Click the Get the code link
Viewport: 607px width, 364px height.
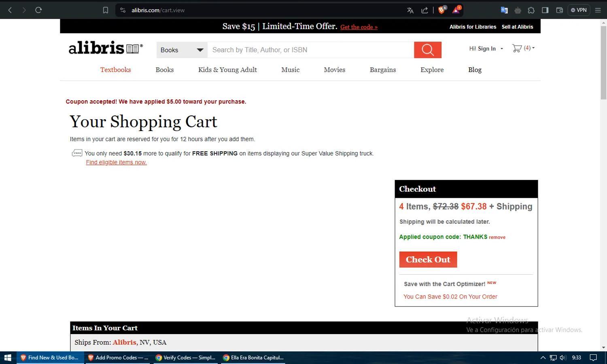359,27
